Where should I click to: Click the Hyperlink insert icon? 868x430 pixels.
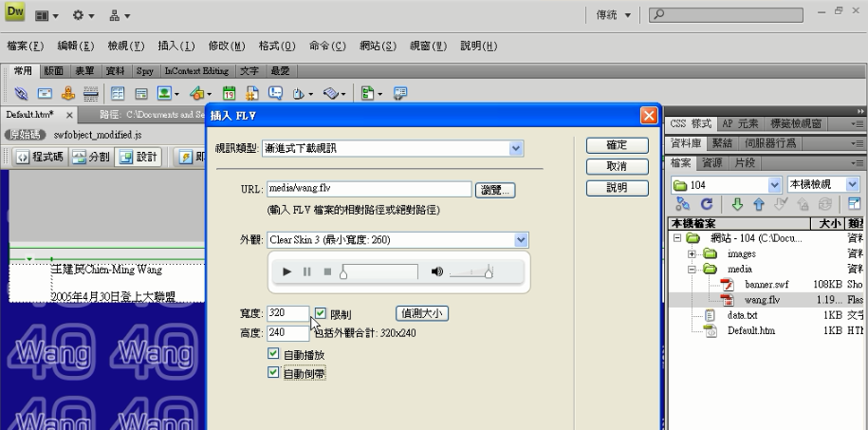coord(21,93)
